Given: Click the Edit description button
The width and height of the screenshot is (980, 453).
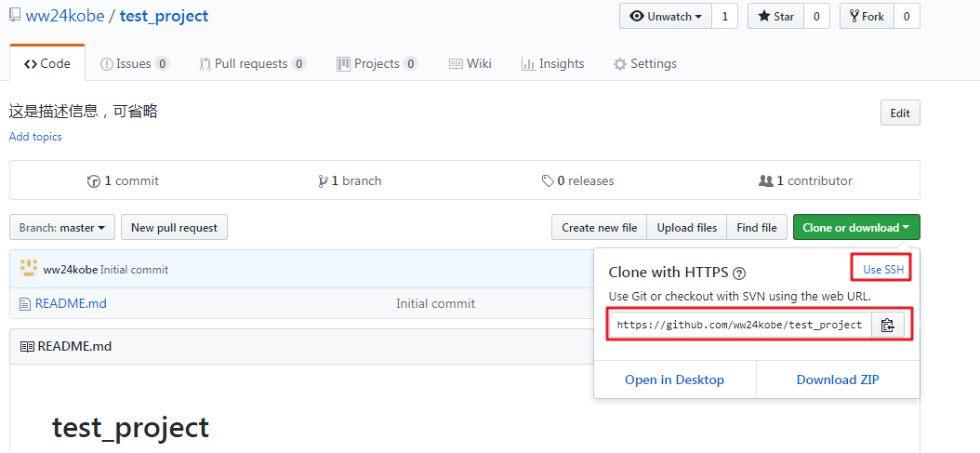Looking at the screenshot, I should pos(899,113).
